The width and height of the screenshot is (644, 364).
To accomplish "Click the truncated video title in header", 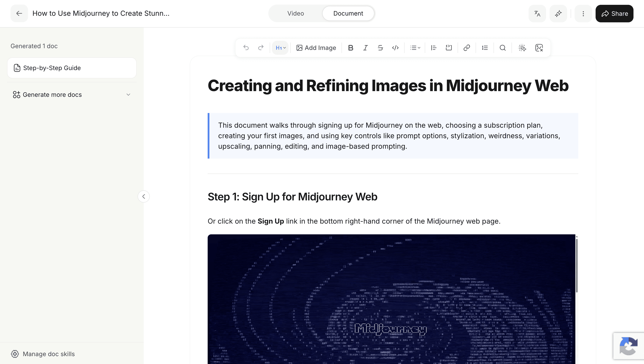I will pyautogui.click(x=101, y=14).
